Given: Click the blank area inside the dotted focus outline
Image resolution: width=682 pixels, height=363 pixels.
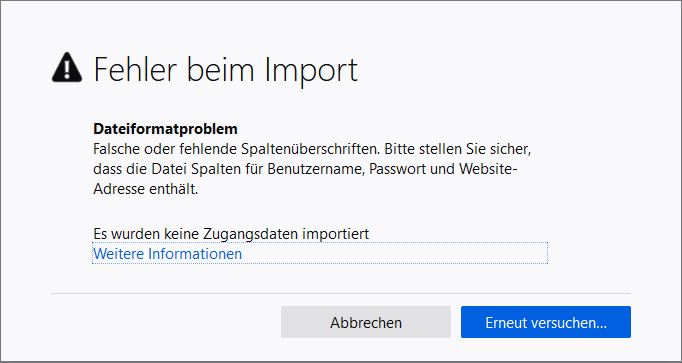Looking at the screenshot, I should [394, 253].
